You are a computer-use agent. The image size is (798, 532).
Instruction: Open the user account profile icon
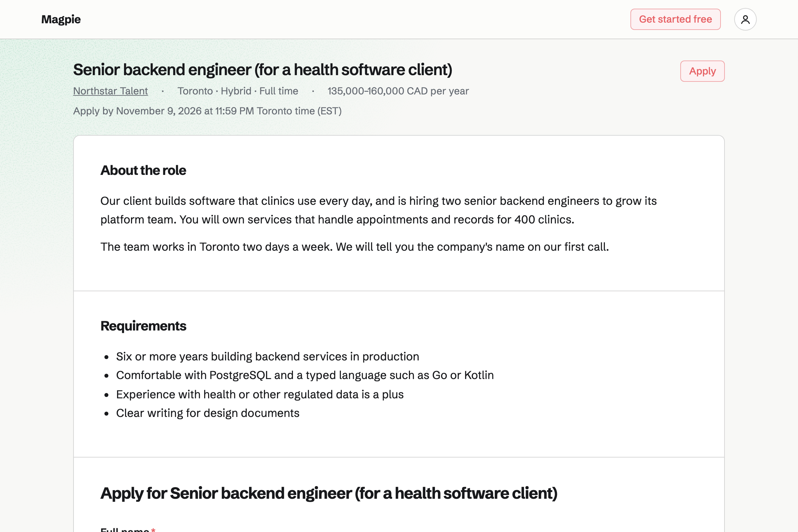[x=745, y=19]
